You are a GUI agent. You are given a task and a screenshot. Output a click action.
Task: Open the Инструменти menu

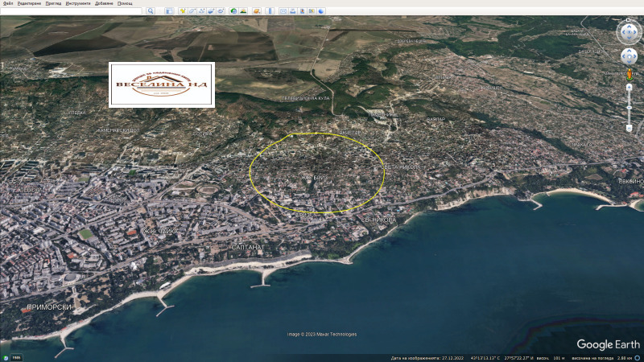78,3
